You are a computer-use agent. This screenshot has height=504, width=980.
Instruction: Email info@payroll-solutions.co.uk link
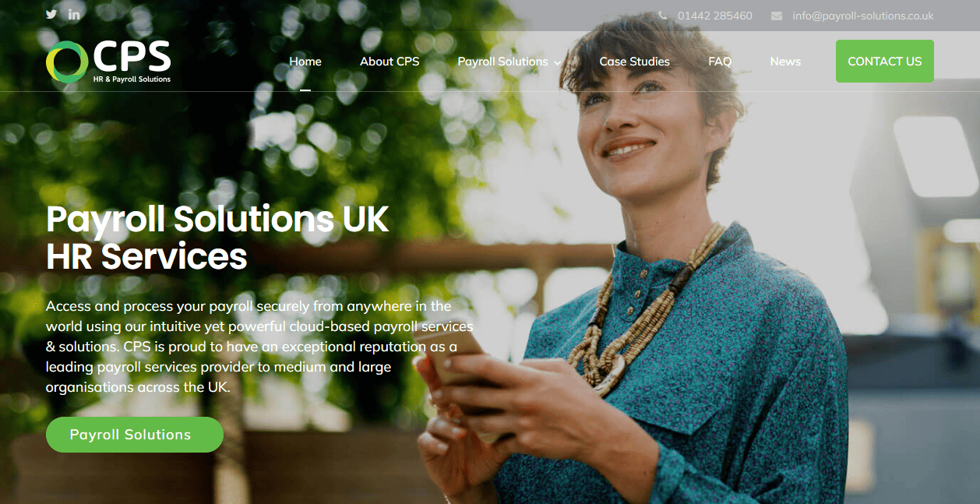[863, 16]
